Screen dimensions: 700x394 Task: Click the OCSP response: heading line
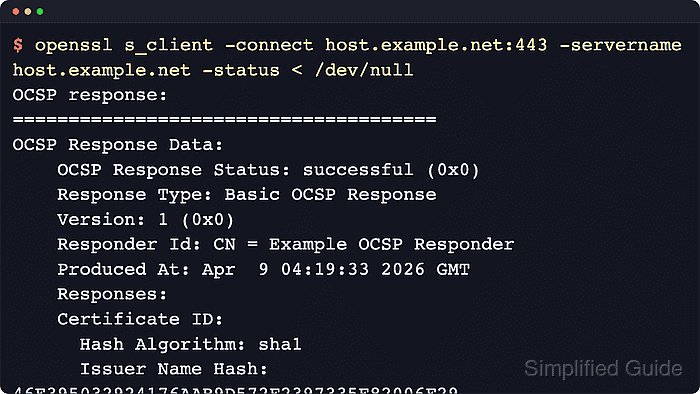point(90,95)
